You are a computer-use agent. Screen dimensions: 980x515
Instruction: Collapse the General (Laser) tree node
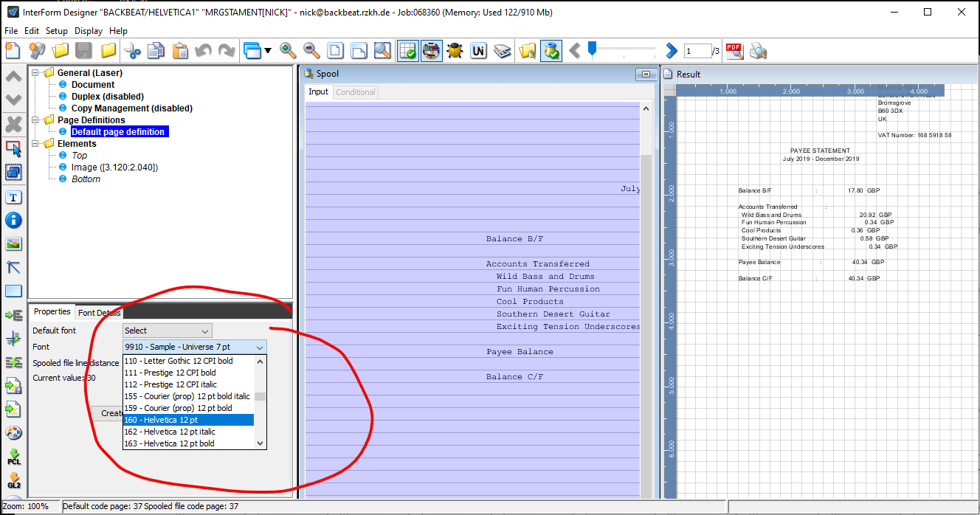tap(35, 73)
